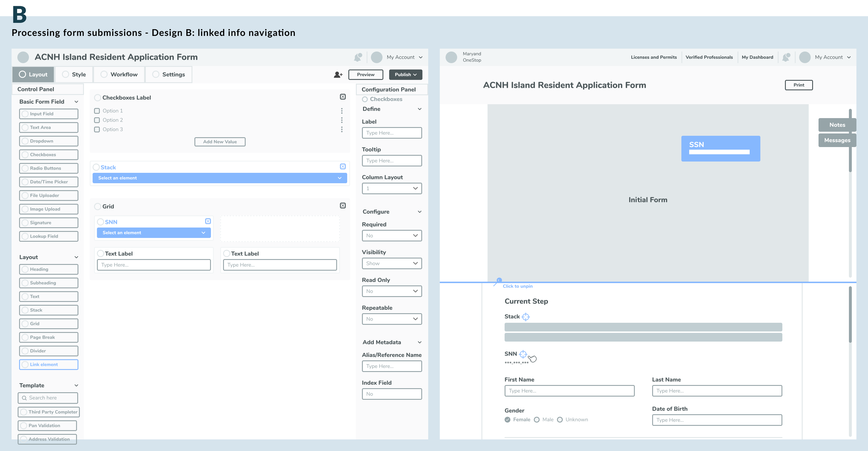The image size is (868, 451).
Task: Click the Date of Birth input field
Action: [x=717, y=420]
